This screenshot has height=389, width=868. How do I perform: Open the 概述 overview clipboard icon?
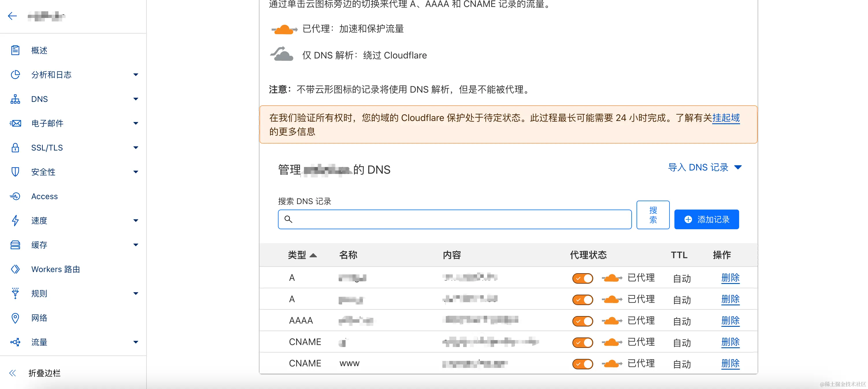pyautogui.click(x=15, y=50)
